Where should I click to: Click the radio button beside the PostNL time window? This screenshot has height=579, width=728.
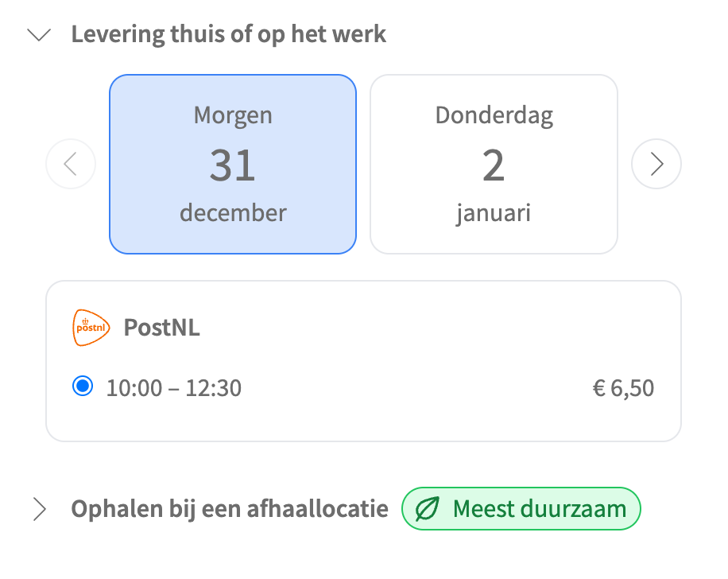(x=82, y=387)
